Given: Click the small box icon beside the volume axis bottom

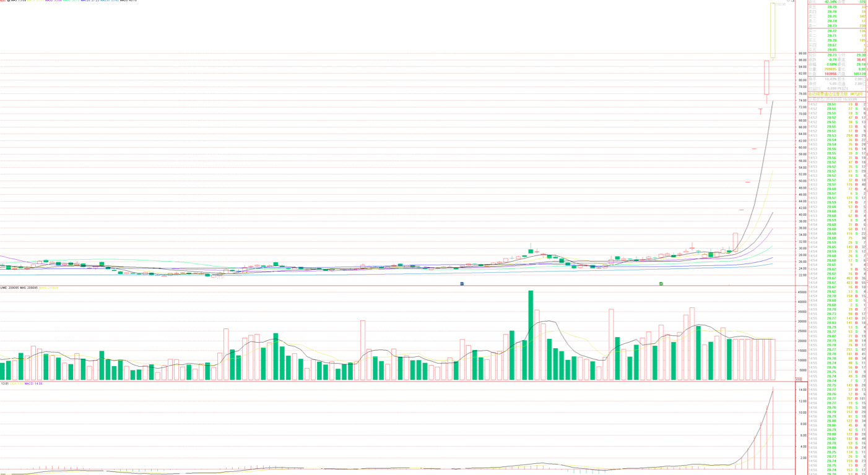Looking at the screenshot, I should (798, 380).
